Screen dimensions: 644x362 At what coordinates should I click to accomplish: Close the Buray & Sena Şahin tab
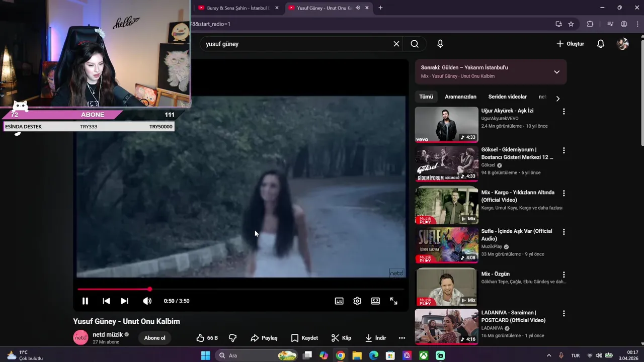[277, 8]
